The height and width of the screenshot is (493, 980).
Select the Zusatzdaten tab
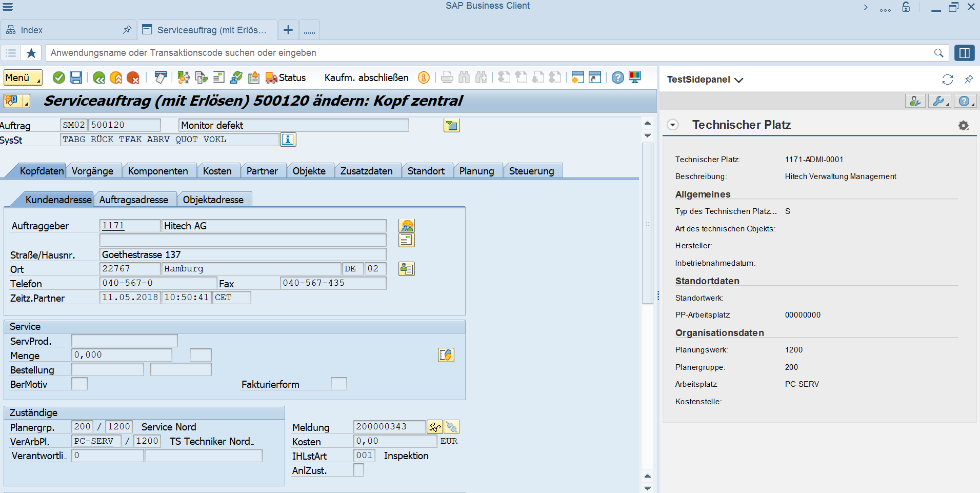[367, 171]
